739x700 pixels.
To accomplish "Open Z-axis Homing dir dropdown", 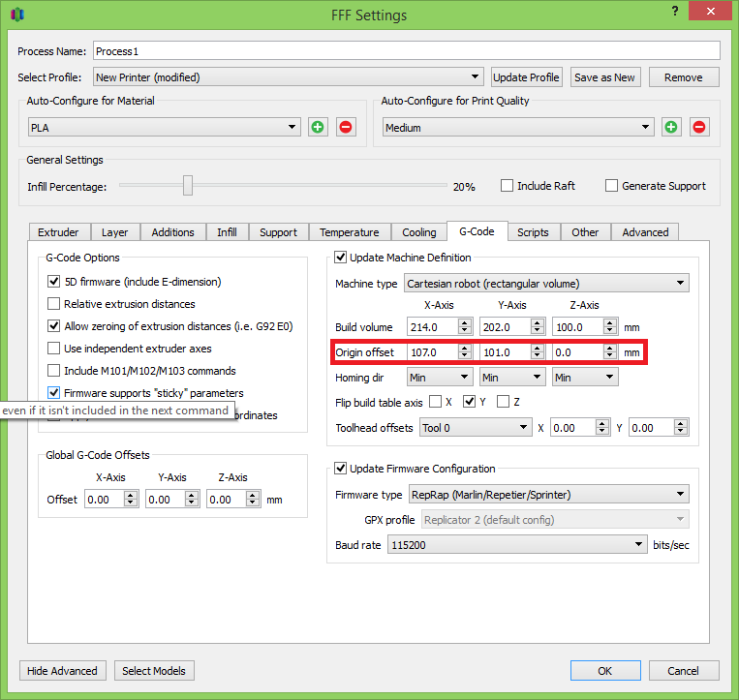I will point(585,378).
